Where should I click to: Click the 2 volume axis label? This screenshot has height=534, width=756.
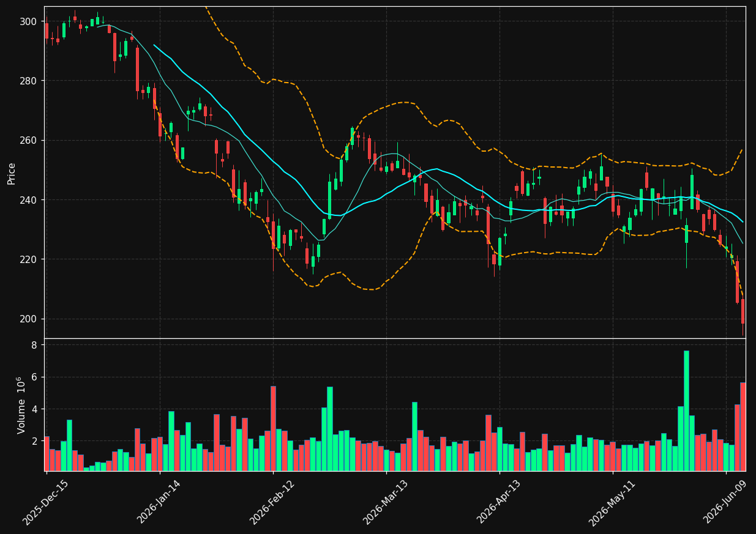[x=35, y=440]
